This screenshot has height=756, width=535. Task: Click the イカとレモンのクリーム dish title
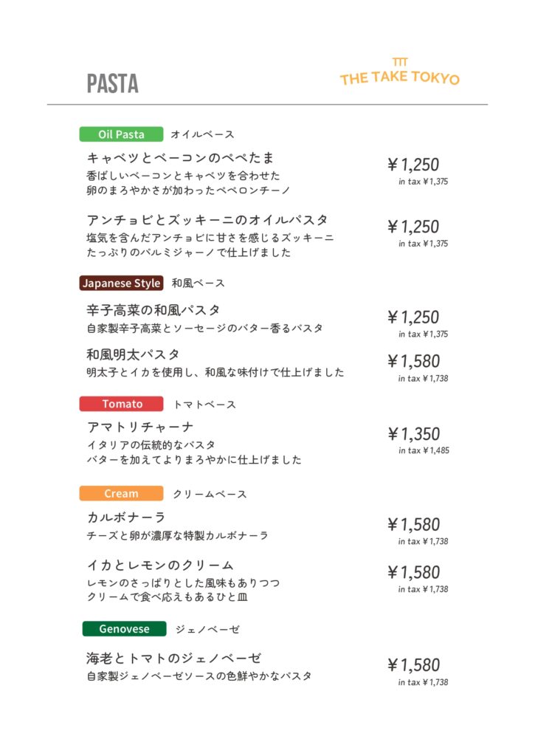[160, 566]
